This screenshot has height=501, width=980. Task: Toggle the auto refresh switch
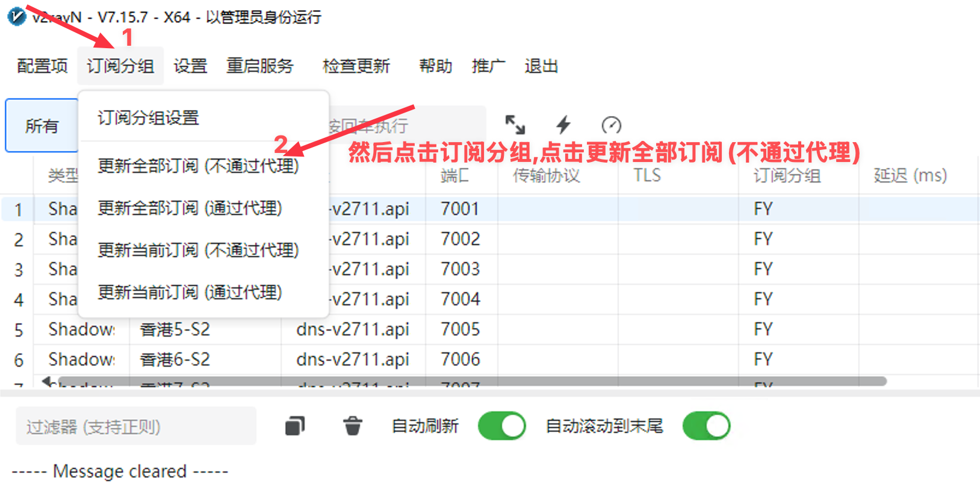click(501, 426)
